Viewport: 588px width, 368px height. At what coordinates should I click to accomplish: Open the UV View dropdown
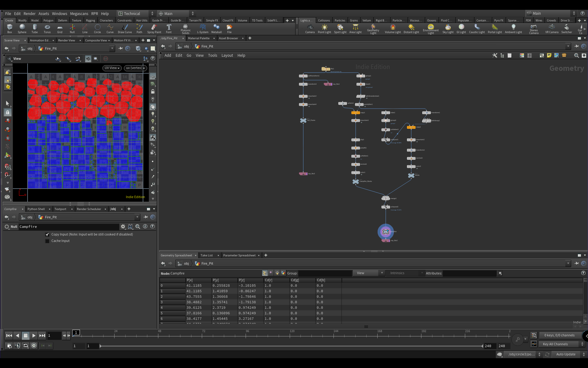coord(112,68)
